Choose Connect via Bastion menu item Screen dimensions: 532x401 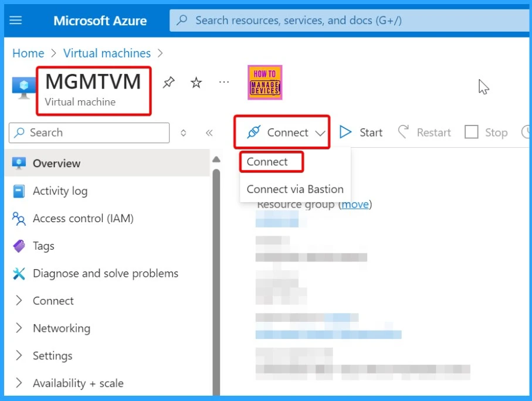(x=295, y=189)
